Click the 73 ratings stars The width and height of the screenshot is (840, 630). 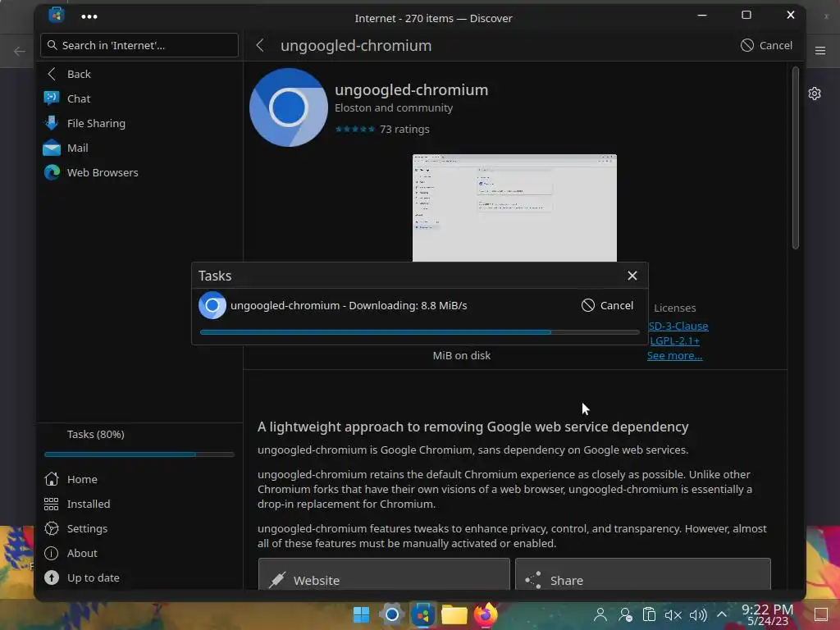(354, 129)
